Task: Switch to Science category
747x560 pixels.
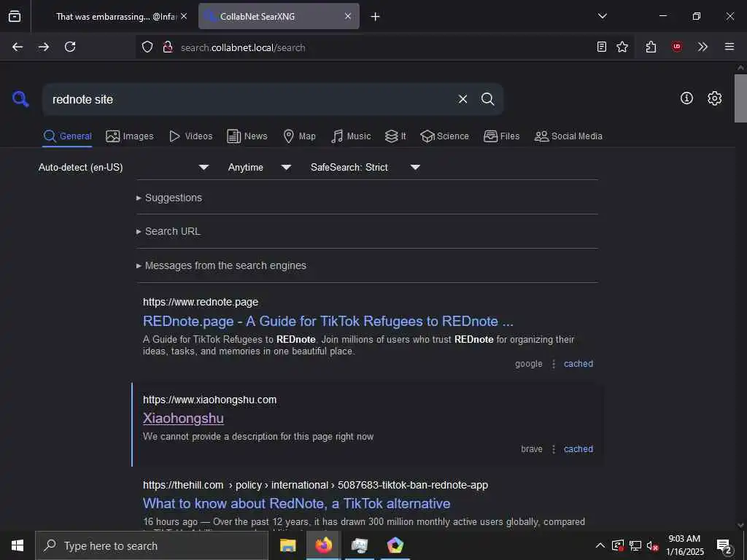Action: point(444,136)
